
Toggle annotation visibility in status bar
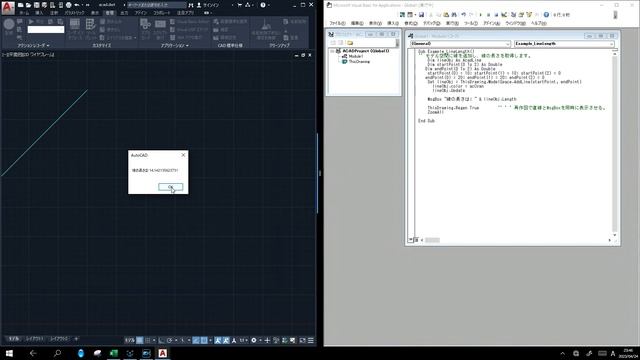coord(218,340)
